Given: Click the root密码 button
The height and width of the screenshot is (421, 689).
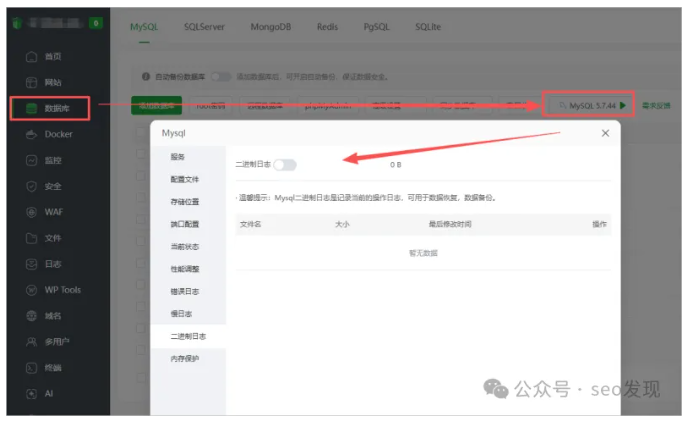Looking at the screenshot, I should pyautogui.click(x=210, y=105).
